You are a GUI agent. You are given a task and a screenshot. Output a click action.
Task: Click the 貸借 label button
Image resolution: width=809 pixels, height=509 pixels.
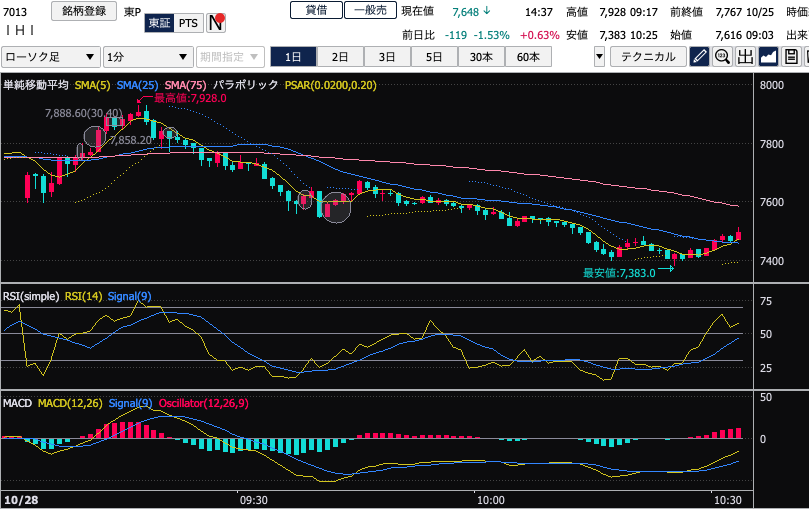pyautogui.click(x=316, y=10)
